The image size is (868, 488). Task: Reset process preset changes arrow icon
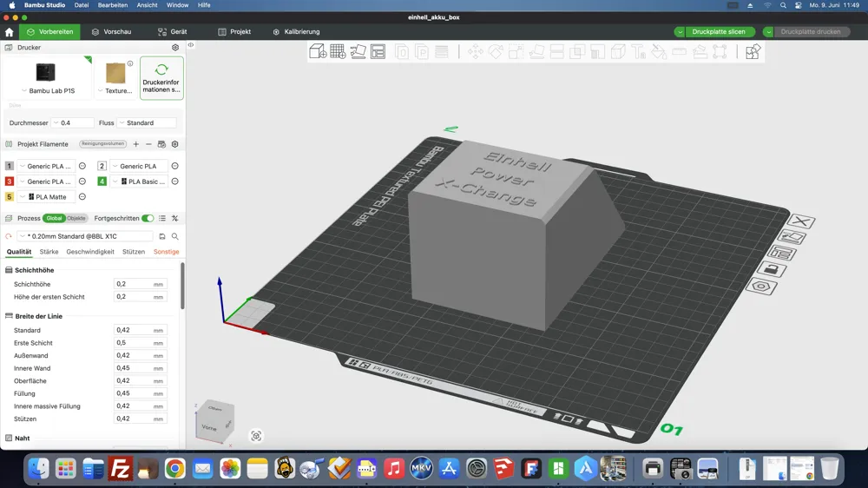(9, 236)
